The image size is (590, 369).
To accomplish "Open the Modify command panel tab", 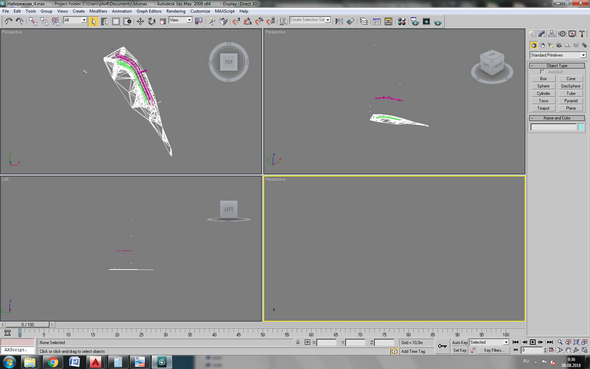I will click(542, 34).
